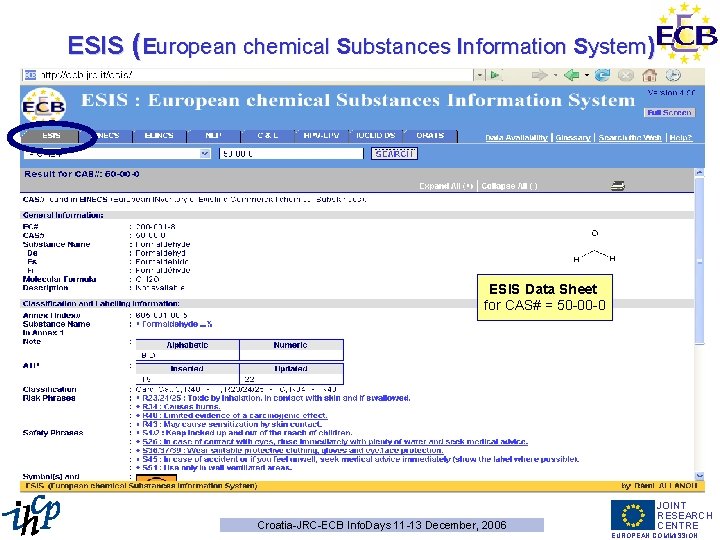Click the scroll-up arrow of results pane
This screenshot has height=540, width=720.
699,173
